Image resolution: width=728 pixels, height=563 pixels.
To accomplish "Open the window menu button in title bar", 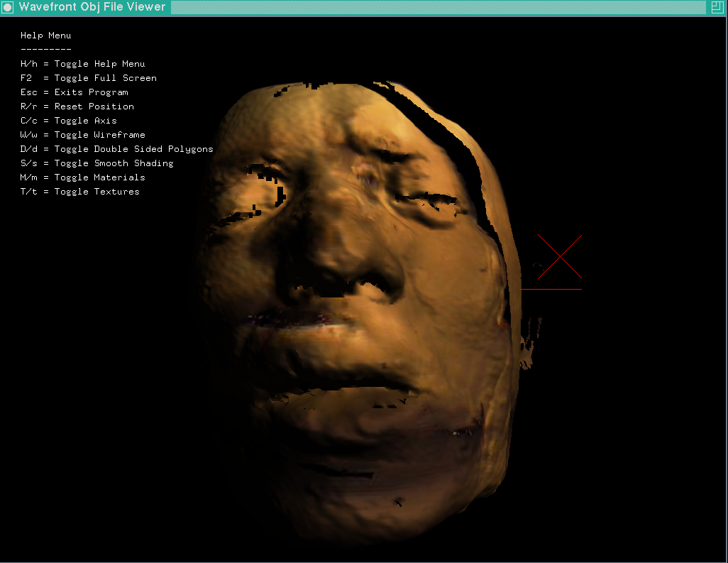I will [7, 7].
